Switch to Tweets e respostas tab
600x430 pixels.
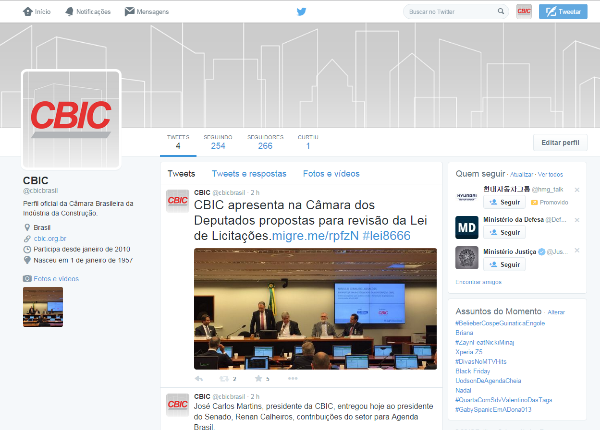click(249, 173)
